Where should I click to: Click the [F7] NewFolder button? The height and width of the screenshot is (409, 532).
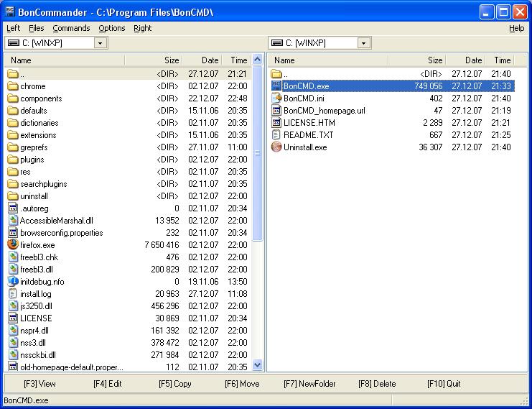[309, 384]
